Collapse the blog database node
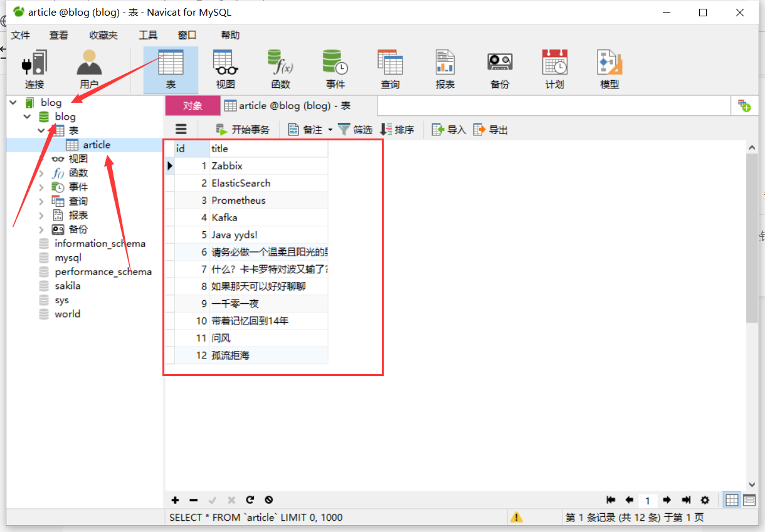Image resolution: width=765 pixels, height=532 pixels. pos(27,117)
